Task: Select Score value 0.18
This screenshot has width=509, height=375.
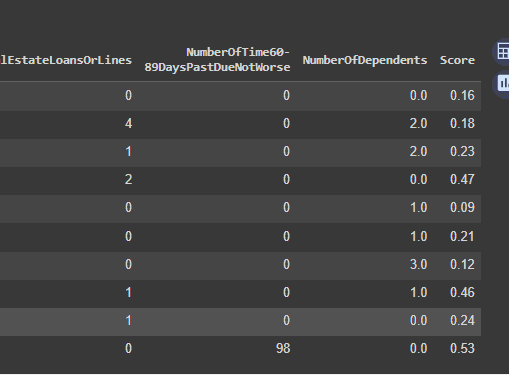Action: (462, 124)
